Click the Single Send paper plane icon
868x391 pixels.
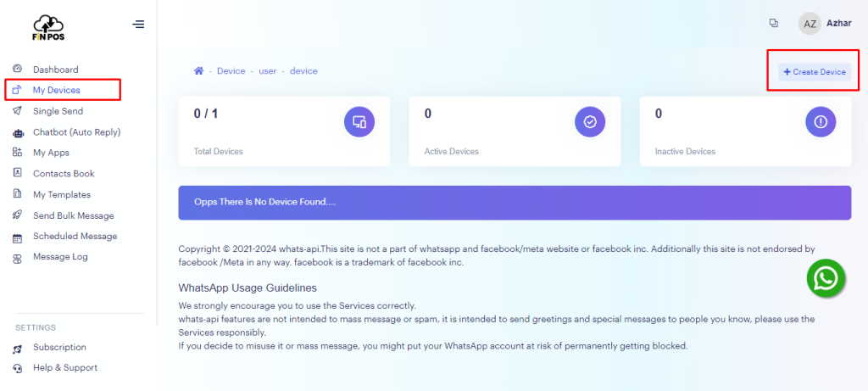coord(17,111)
